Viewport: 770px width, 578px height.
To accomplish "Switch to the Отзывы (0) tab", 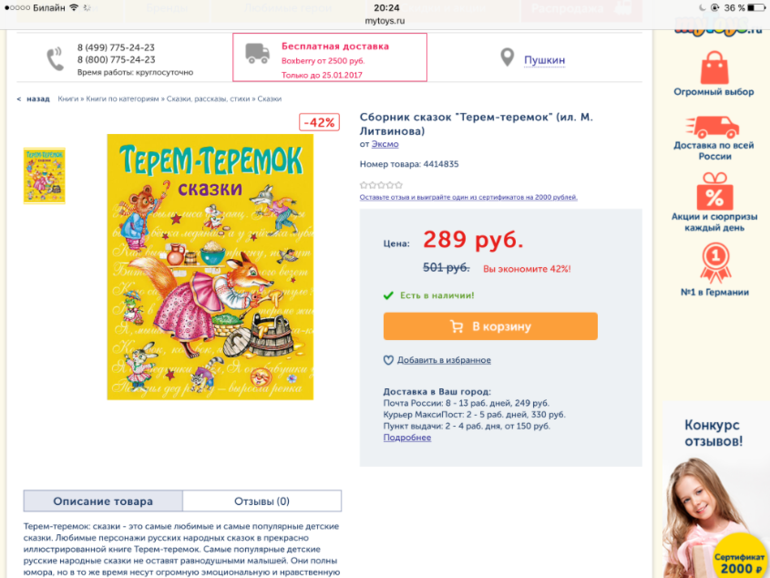I will tap(262, 501).
